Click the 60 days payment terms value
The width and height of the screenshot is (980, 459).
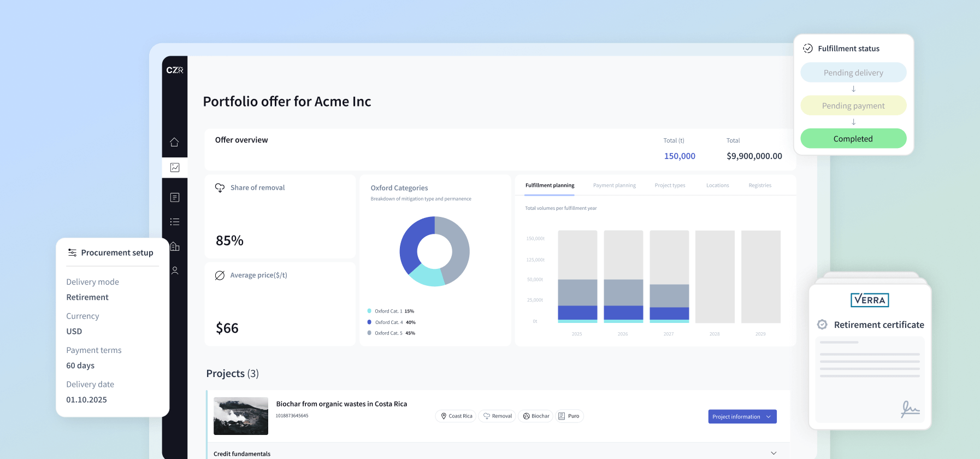click(x=80, y=366)
